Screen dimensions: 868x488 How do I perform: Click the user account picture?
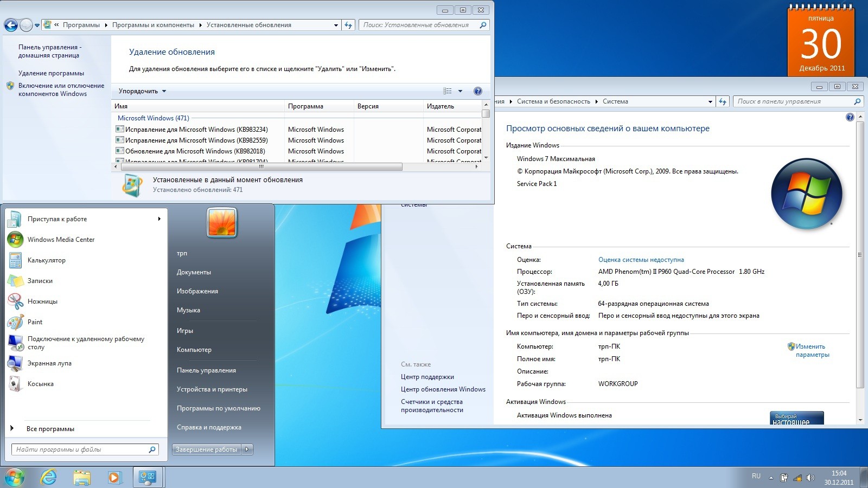[222, 223]
